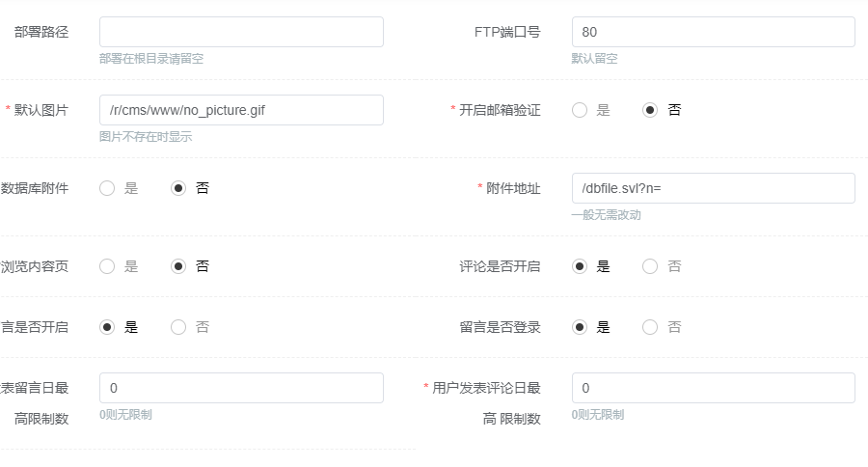Screen dimensions: 868x467
Task: Disable comments by choosing 评论是否开启 否
Action: [x=651, y=266]
